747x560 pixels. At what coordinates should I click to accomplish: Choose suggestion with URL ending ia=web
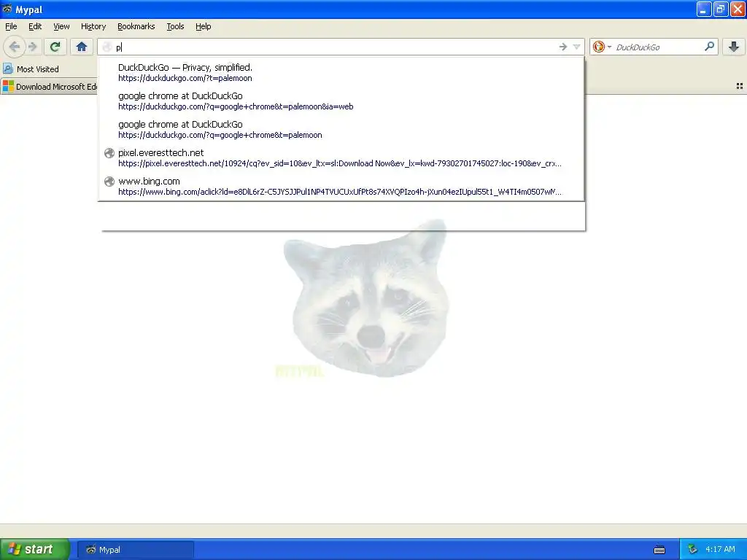pos(341,101)
